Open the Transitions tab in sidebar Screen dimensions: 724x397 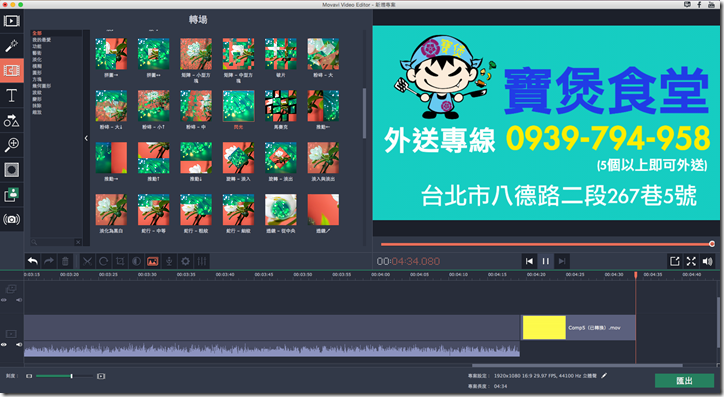(12, 70)
